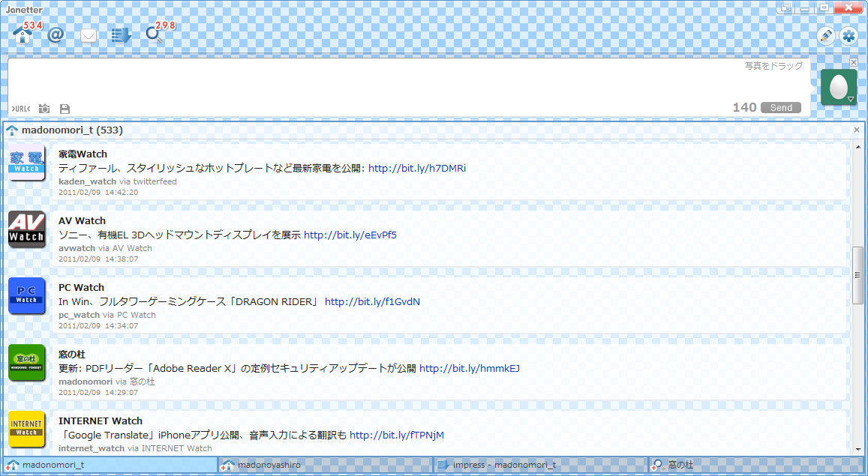Open the search icon with 298 badge
The height and width of the screenshot is (476, 868).
[154, 35]
